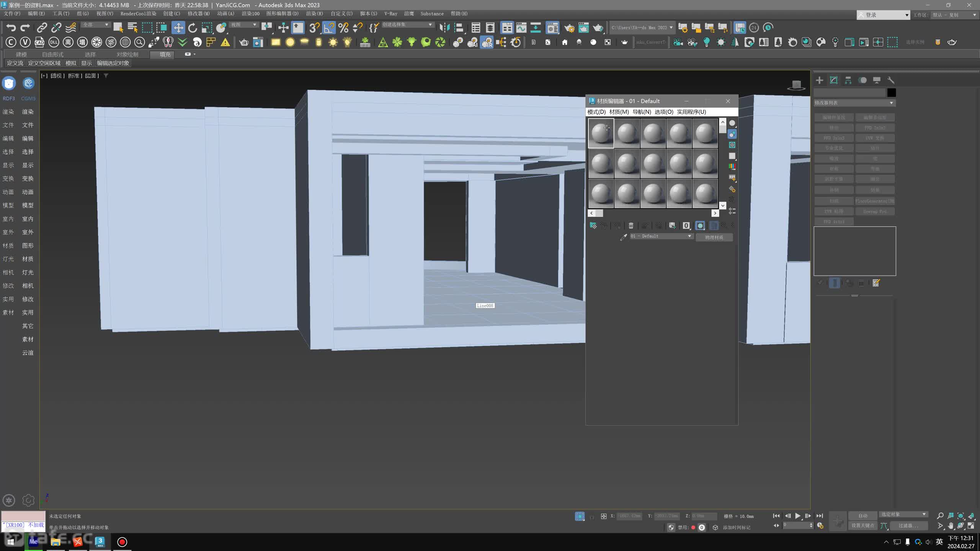Pick material from object with eyedropper
Image resolution: width=980 pixels, height=551 pixels.
pyautogui.click(x=624, y=237)
